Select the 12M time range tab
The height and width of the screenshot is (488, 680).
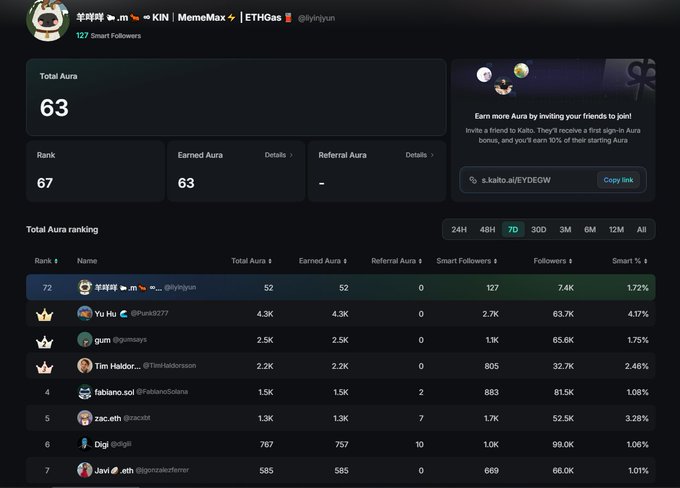pos(616,229)
